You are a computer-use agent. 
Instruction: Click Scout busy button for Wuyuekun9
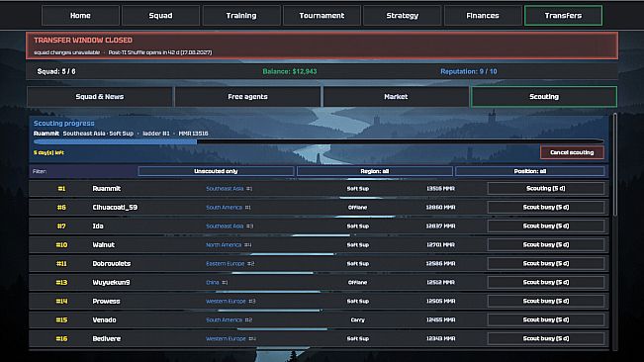coord(546,282)
